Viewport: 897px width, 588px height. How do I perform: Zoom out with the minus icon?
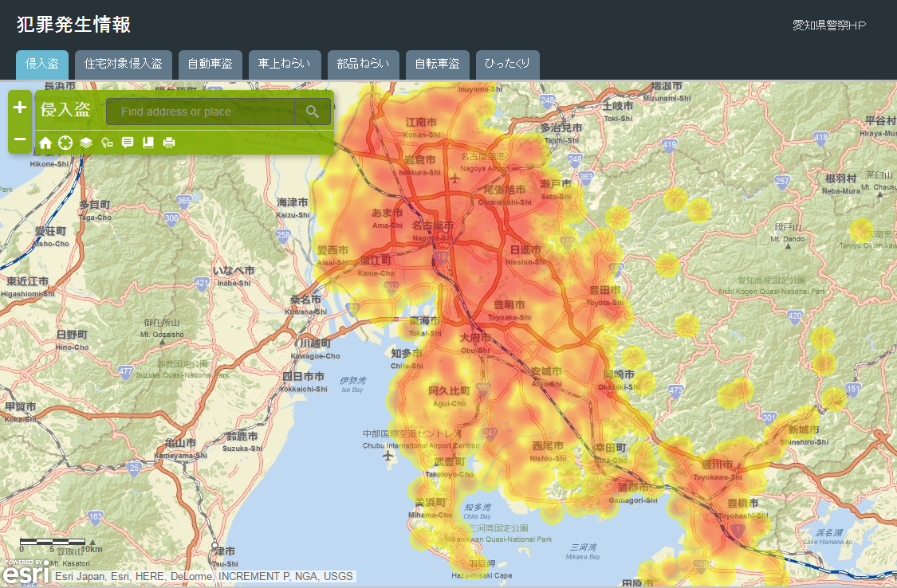pyautogui.click(x=19, y=140)
